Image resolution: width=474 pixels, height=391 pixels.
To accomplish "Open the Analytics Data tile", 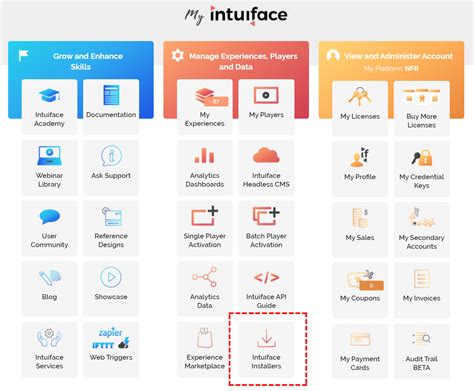I will (x=205, y=289).
